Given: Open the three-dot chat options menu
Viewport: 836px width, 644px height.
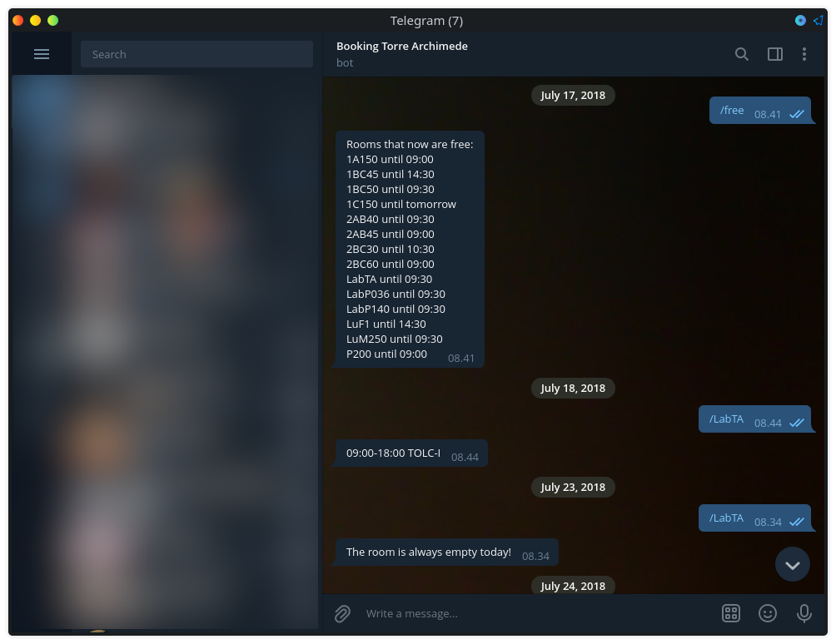Looking at the screenshot, I should point(804,54).
